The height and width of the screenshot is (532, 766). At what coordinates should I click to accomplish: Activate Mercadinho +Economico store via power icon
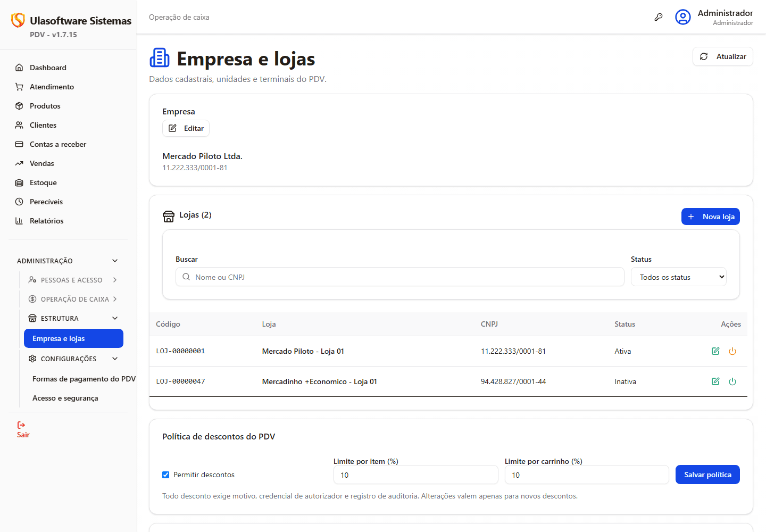click(732, 381)
